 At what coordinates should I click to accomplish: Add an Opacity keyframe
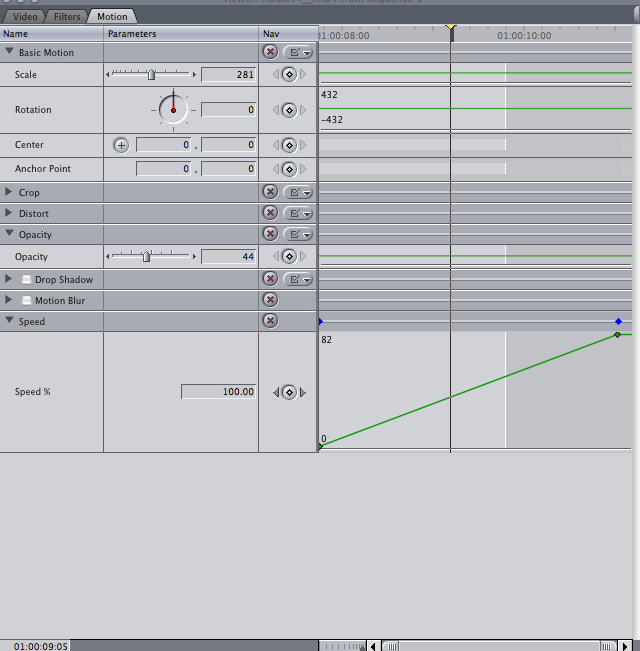pyautogui.click(x=289, y=256)
